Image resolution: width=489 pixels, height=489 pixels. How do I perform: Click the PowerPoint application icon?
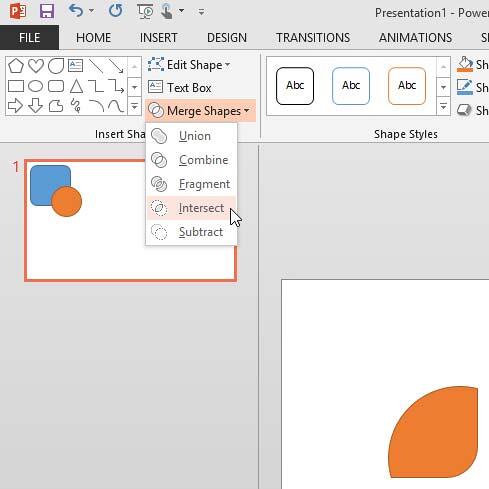click(18, 12)
